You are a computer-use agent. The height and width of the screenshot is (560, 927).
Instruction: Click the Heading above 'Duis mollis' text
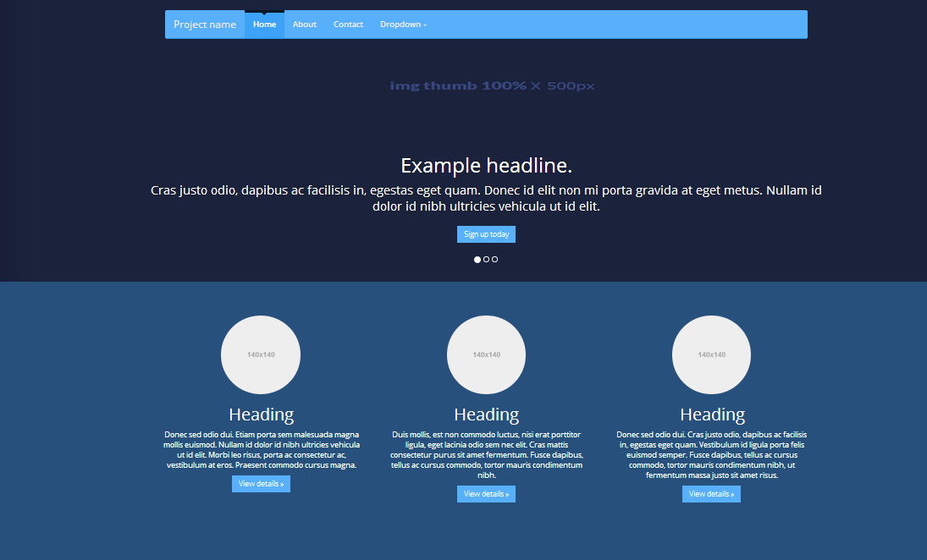(x=486, y=415)
